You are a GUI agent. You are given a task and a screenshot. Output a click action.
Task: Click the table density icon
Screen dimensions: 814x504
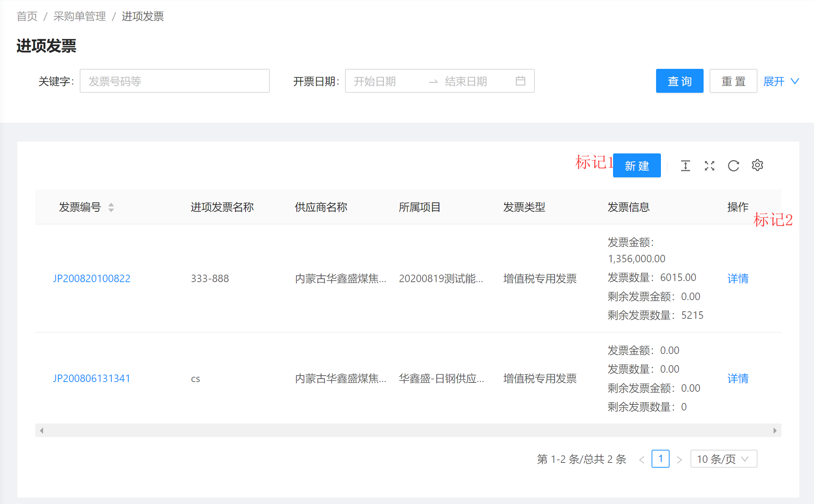pos(685,165)
